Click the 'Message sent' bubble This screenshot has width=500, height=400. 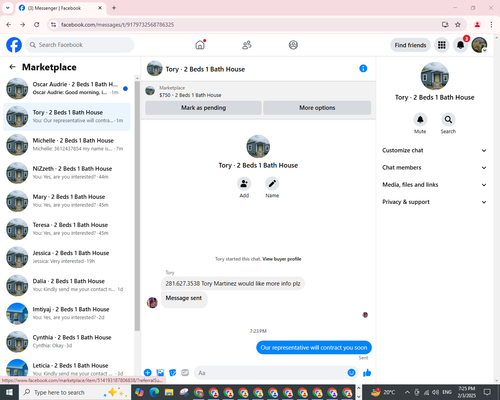coord(184,299)
